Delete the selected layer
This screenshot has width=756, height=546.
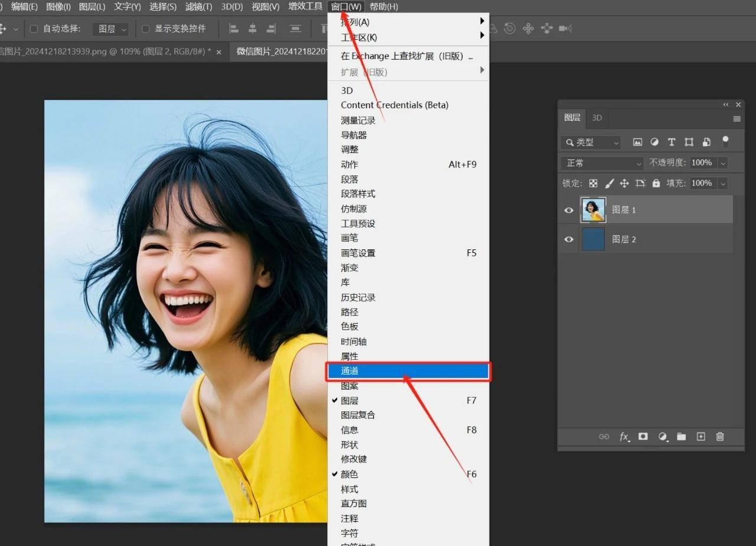click(x=720, y=437)
